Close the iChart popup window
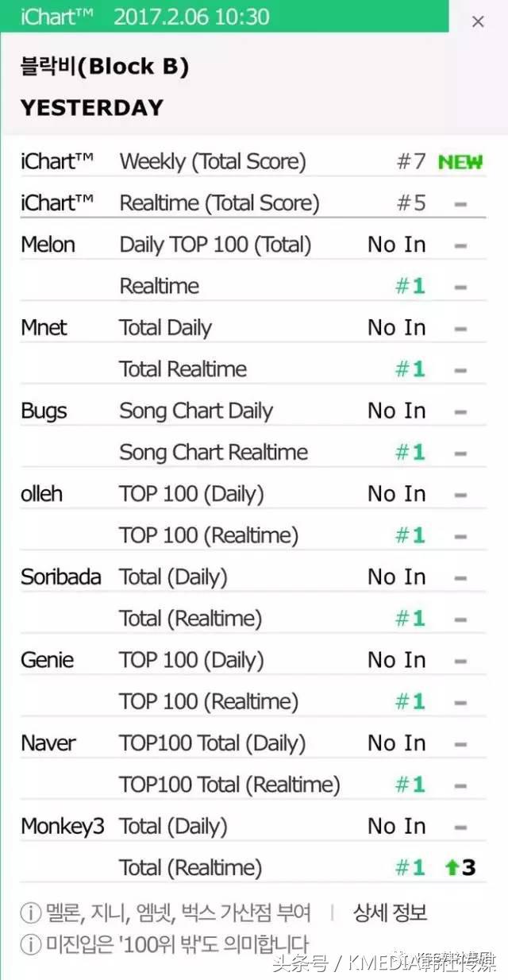This screenshot has width=508, height=980. click(478, 22)
